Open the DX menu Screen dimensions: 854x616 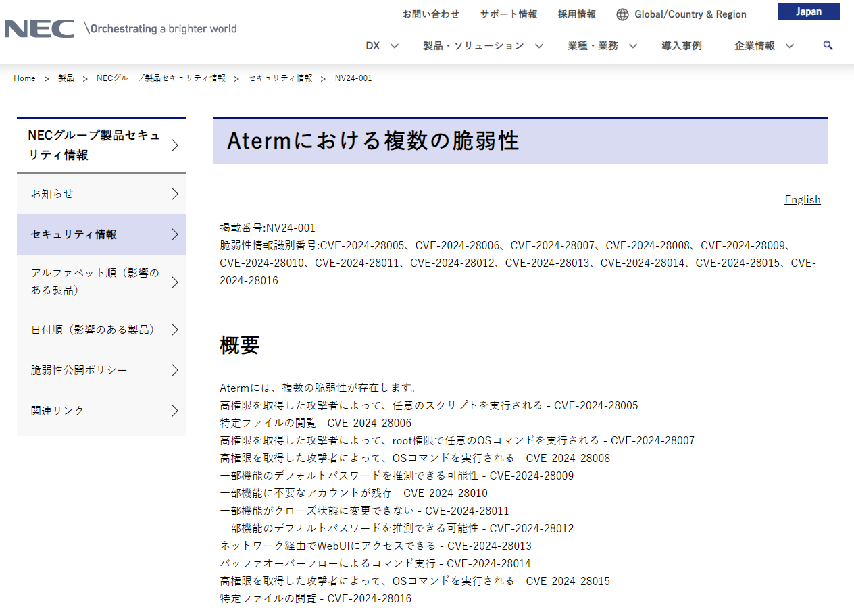[373, 45]
